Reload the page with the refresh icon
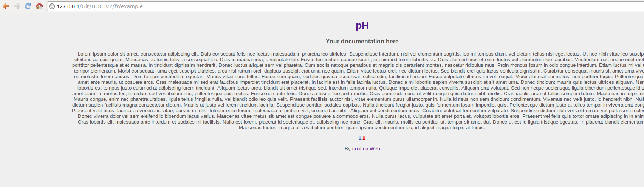 [x=28, y=6]
